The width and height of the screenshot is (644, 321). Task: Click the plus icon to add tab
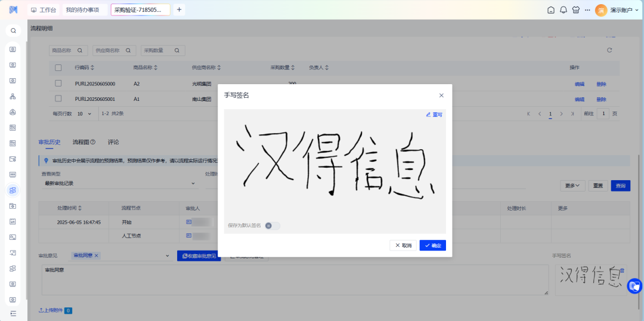tap(179, 10)
